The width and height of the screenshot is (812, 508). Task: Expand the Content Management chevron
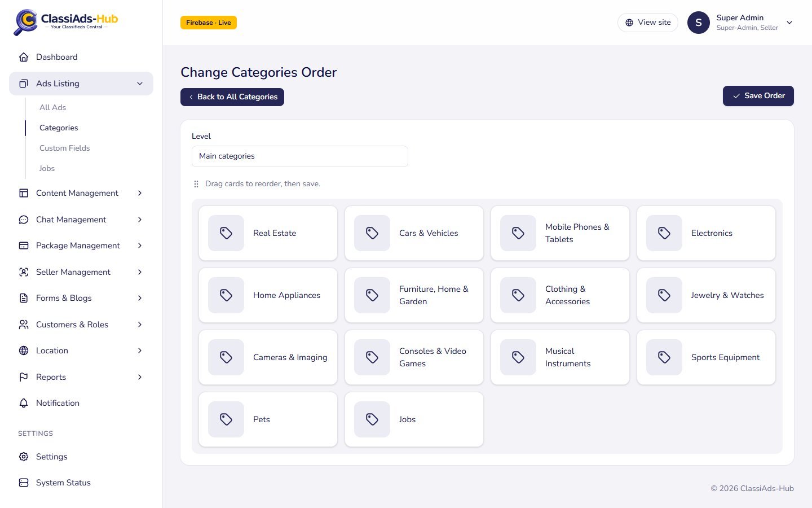[140, 193]
